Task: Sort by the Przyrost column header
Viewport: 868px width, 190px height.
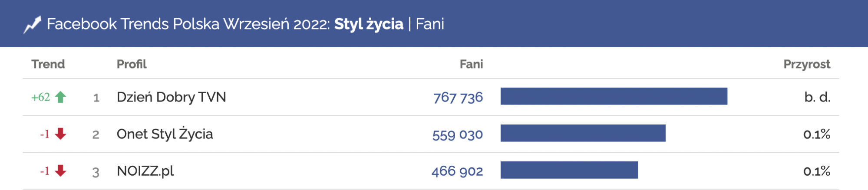Action: pyautogui.click(x=806, y=64)
